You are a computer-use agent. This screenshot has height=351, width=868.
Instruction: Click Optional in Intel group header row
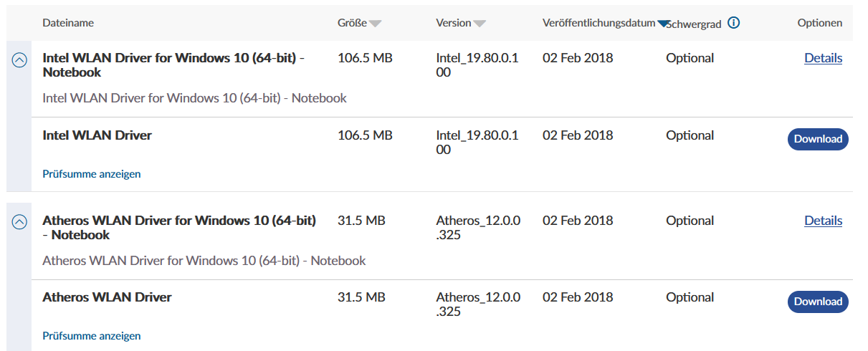pos(690,58)
